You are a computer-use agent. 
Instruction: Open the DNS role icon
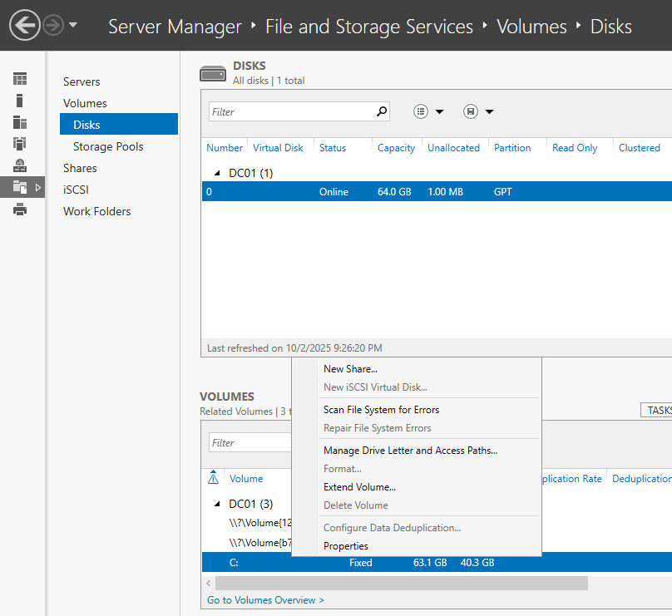pos(20,165)
